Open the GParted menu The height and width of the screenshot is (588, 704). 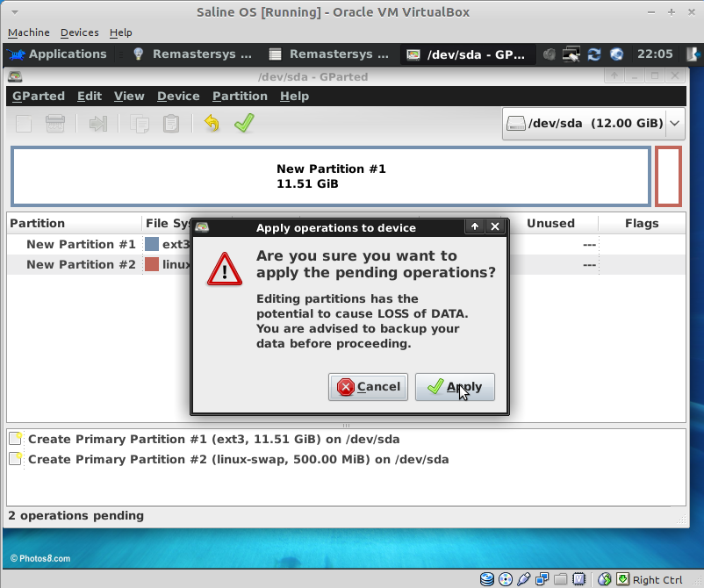pos(39,96)
